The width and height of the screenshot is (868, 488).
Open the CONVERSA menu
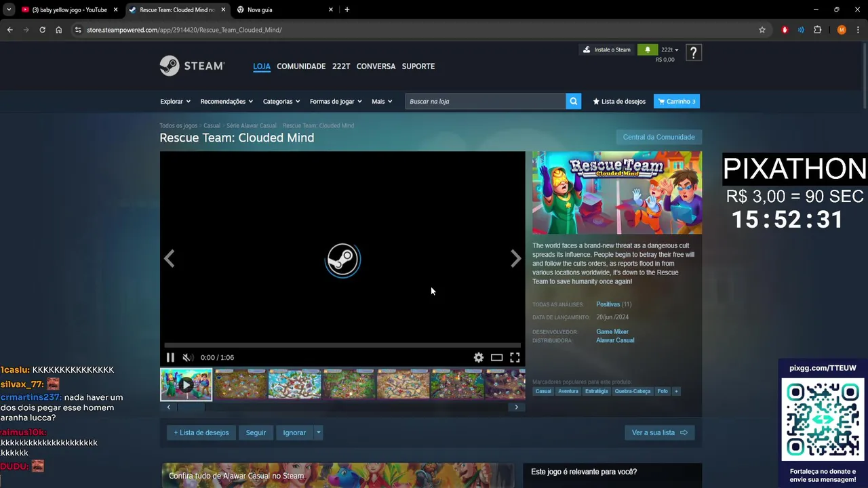point(376,66)
